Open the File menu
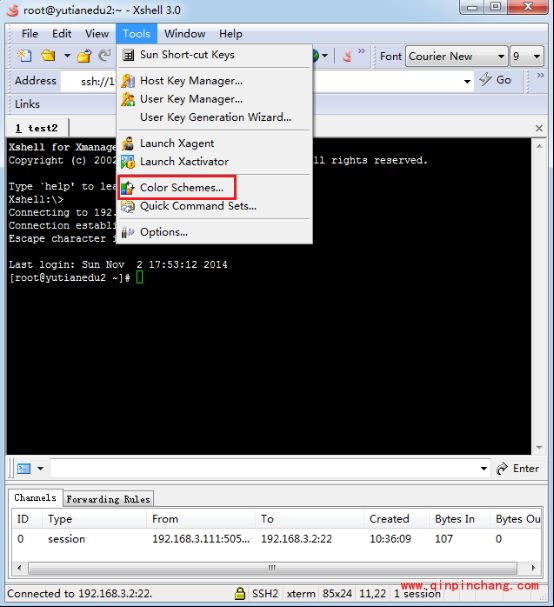This screenshot has height=607, width=554. coord(30,34)
